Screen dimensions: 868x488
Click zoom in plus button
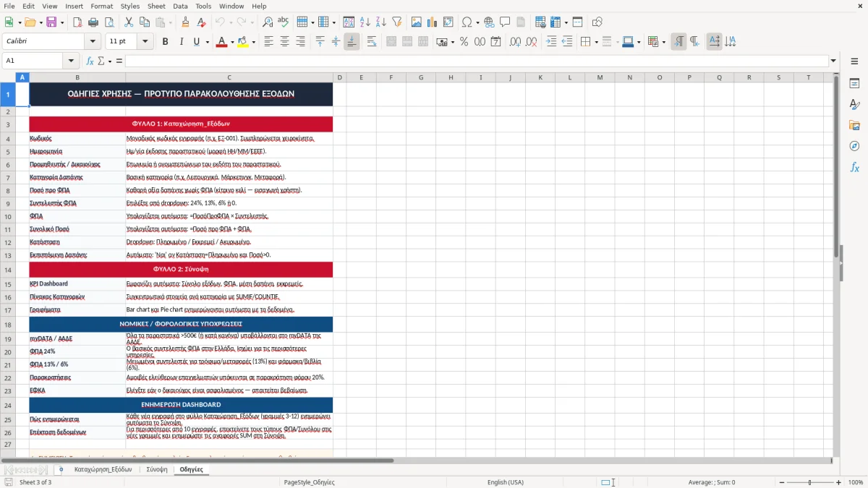click(838, 482)
